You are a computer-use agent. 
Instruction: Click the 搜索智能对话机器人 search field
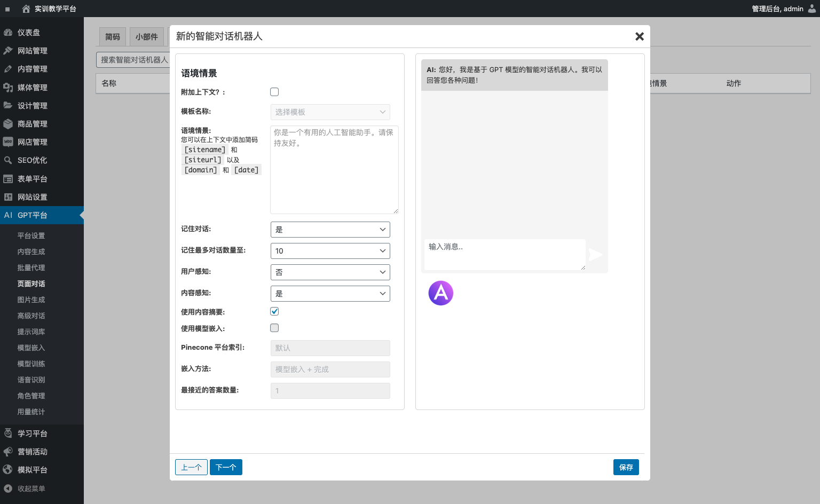tap(133, 60)
